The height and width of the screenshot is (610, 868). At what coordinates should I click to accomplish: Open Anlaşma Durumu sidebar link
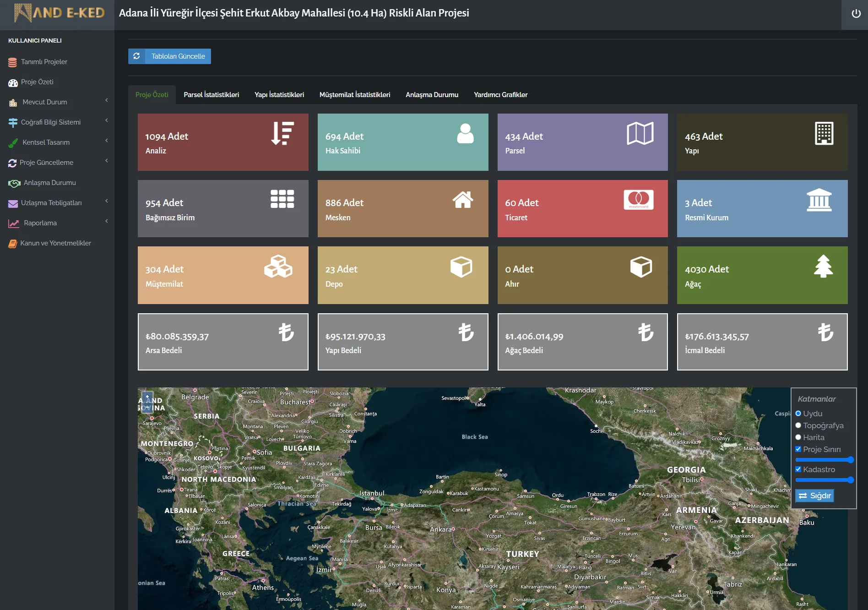50,183
